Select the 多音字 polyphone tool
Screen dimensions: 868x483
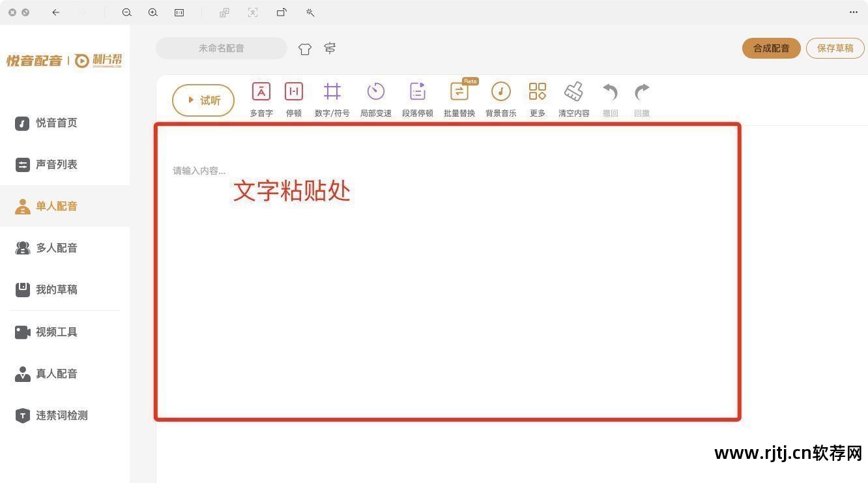pos(261,99)
